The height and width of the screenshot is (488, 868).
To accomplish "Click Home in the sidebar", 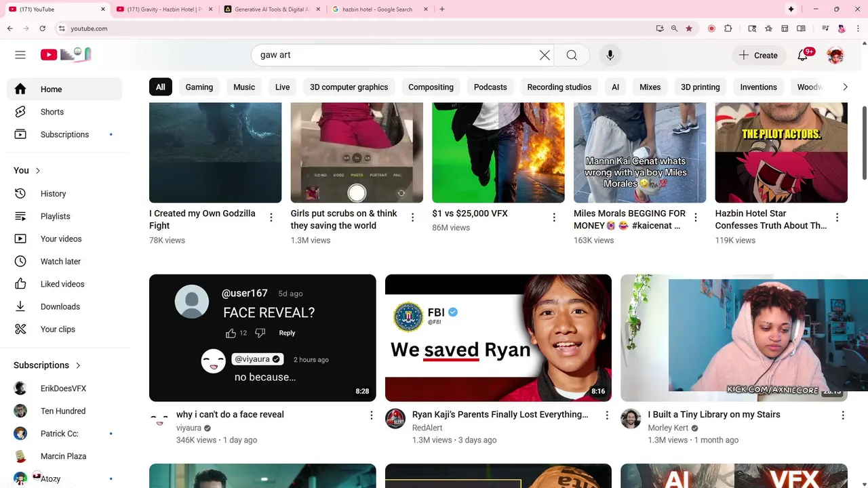I will click(64, 89).
